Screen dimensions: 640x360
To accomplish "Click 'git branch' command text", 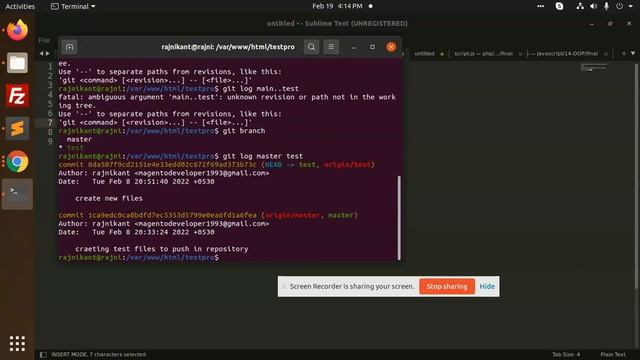I will click(x=244, y=131).
